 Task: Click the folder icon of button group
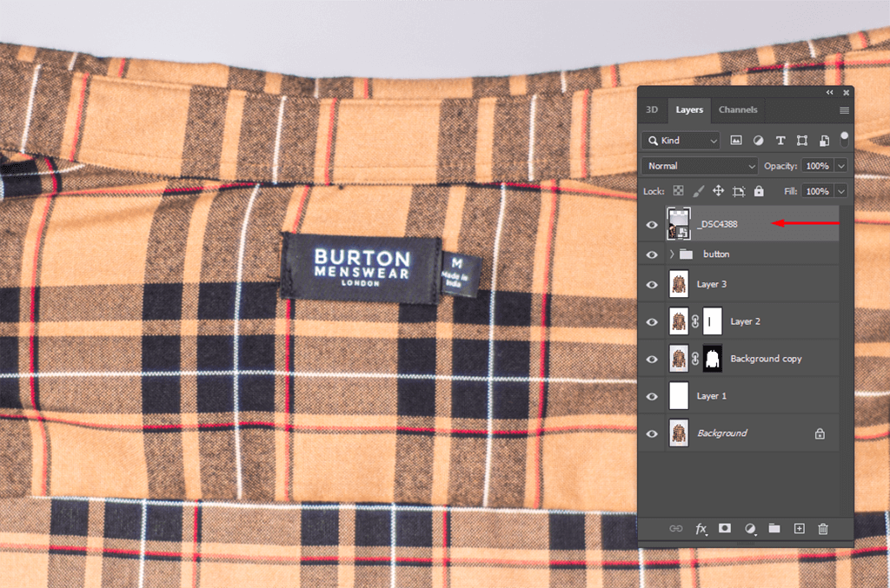pyautogui.click(x=687, y=254)
